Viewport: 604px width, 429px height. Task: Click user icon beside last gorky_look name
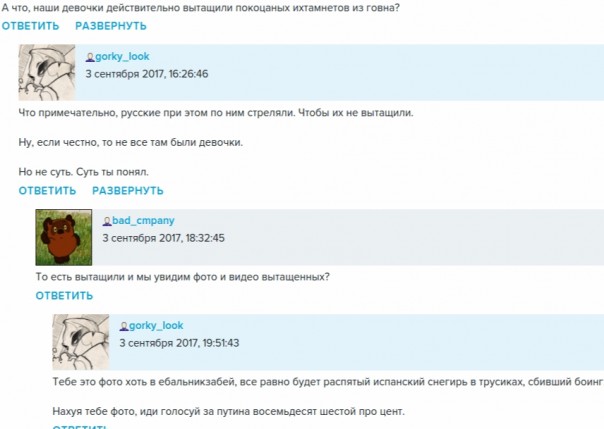(x=124, y=327)
